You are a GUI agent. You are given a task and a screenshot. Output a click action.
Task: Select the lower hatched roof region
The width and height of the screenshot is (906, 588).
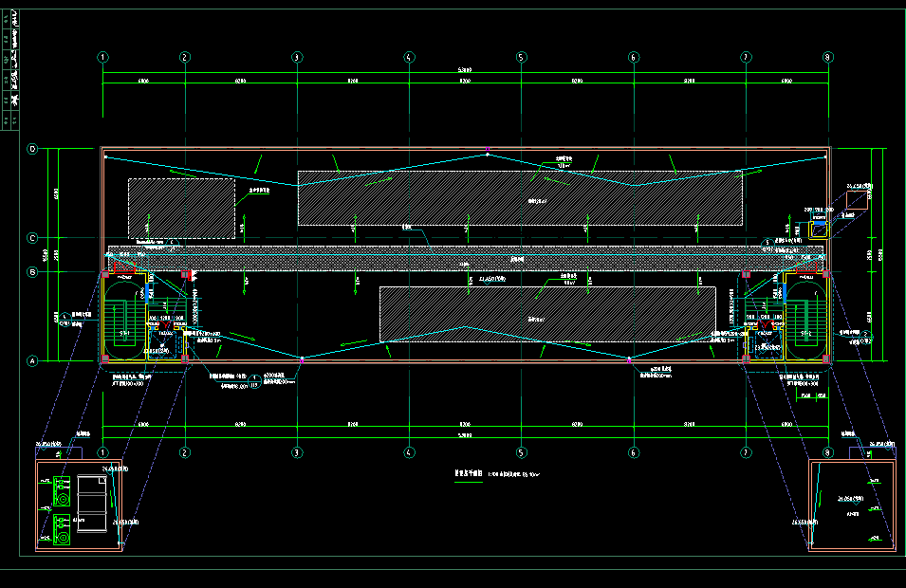coord(547,314)
